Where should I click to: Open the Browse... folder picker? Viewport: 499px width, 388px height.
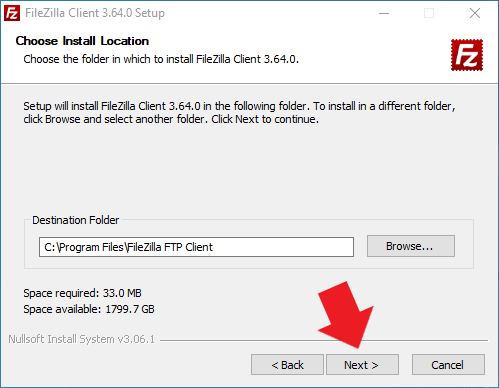(x=411, y=246)
